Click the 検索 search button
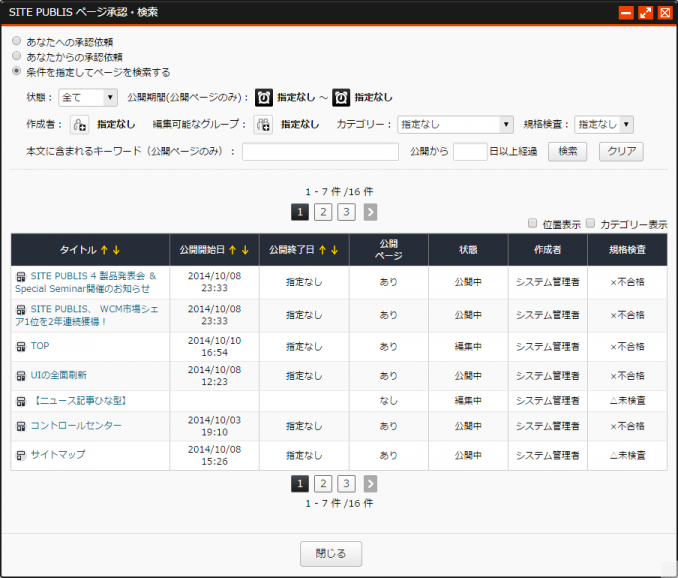Screen dimensions: 678x578 (567, 152)
